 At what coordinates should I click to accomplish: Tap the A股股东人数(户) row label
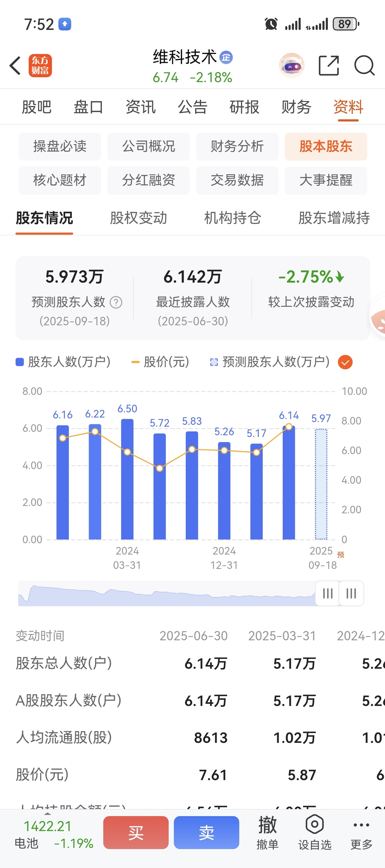(68, 700)
